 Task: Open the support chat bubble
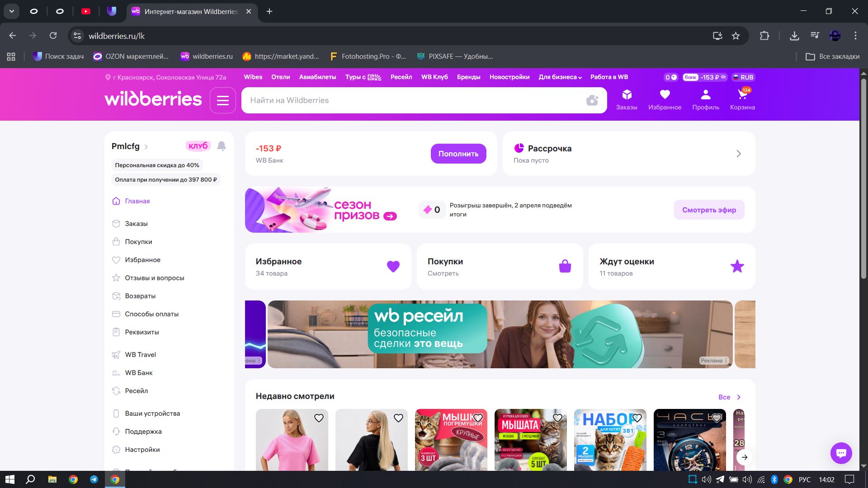click(x=841, y=453)
